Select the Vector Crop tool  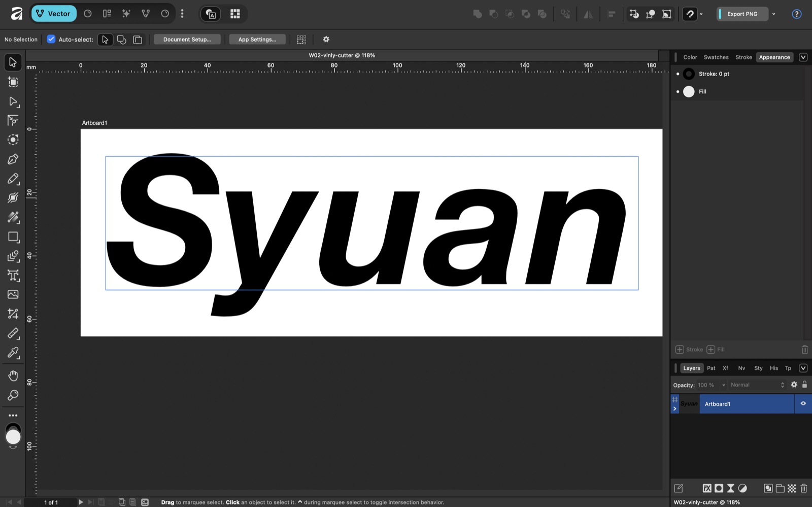[x=13, y=314]
